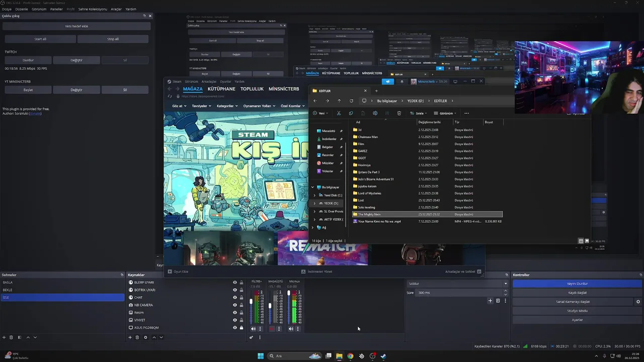This screenshot has width=644, height=362.
Task: Click Yeni hedef ekle button
Action: tap(76, 26)
